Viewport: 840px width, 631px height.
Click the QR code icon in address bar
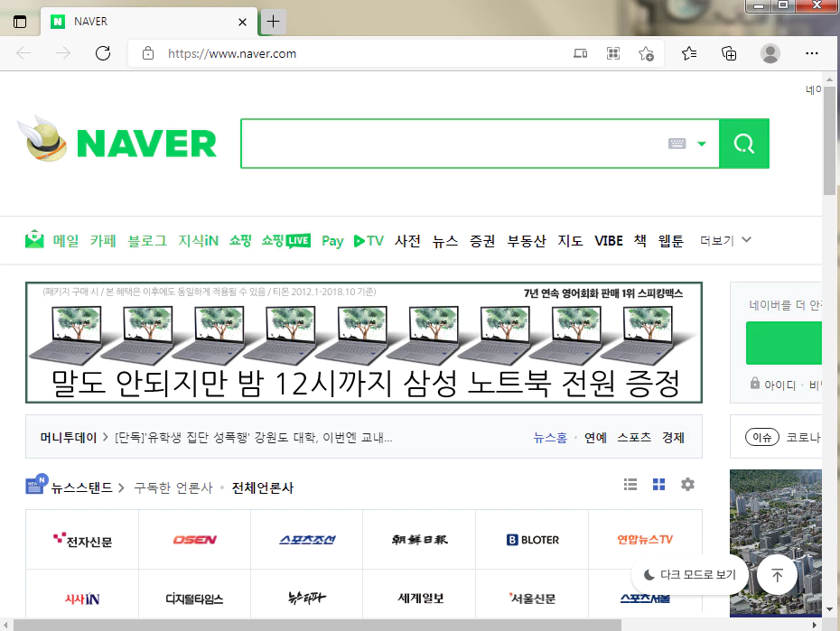click(613, 53)
